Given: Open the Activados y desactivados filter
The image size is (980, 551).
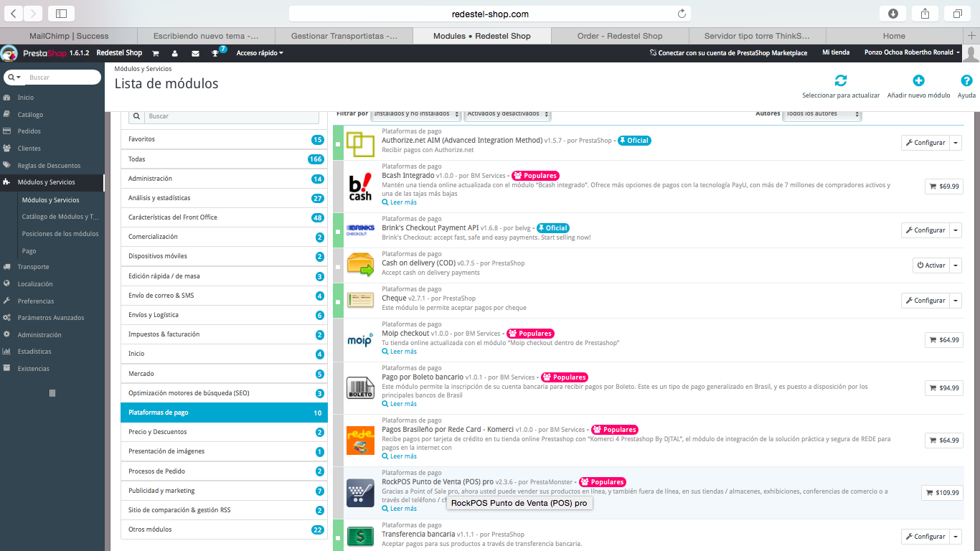Looking at the screenshot, I should (x=508, y=114).
